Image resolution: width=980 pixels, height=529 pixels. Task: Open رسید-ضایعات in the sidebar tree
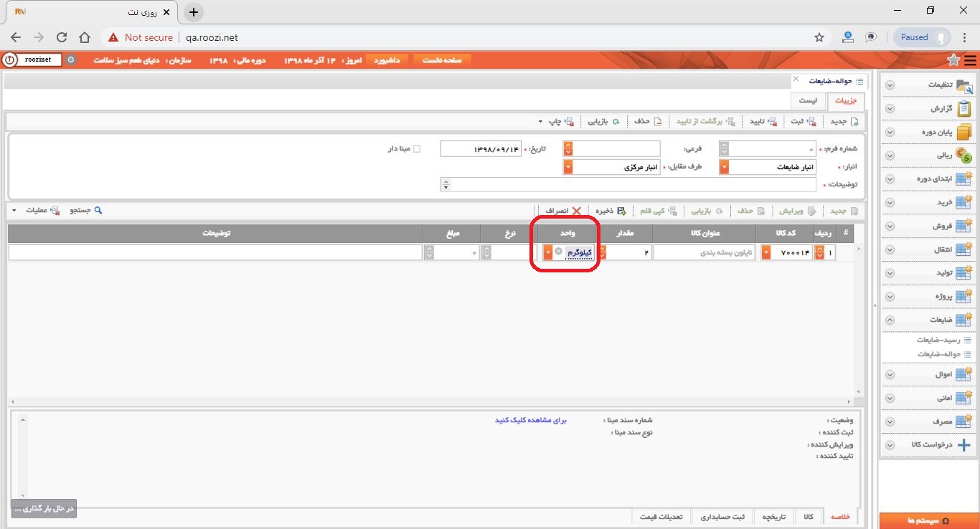pyautogui.click(x=939, y=340)
